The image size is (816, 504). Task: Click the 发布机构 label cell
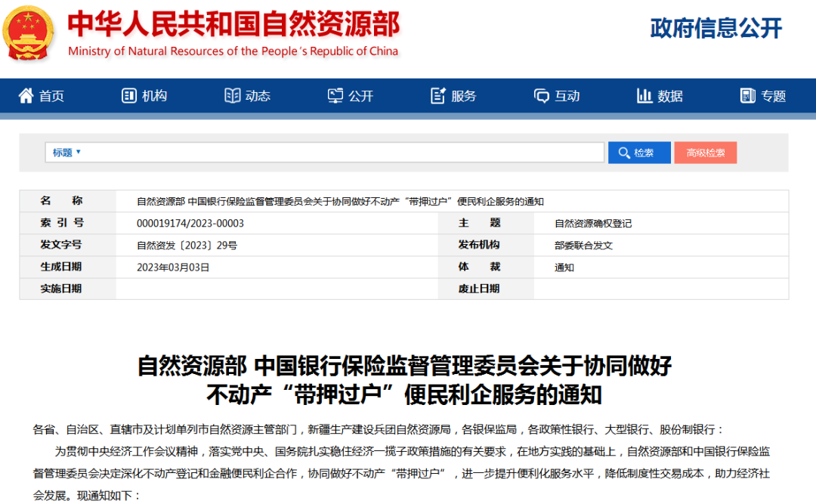coord(486,245)
